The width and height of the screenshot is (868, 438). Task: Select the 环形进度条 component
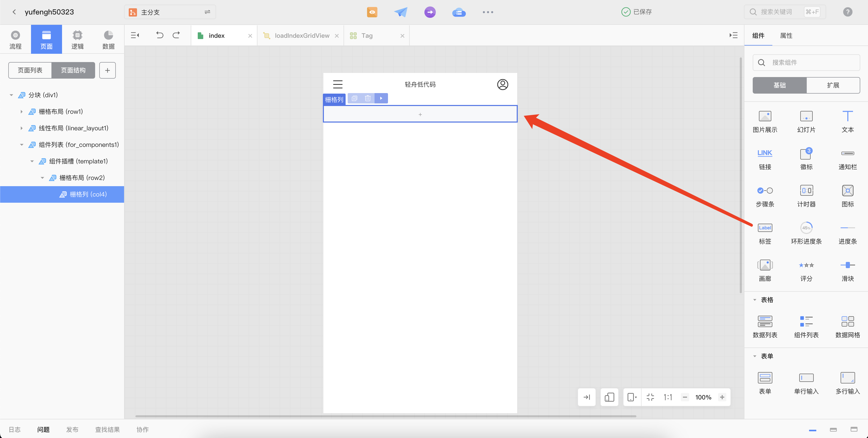806,233
